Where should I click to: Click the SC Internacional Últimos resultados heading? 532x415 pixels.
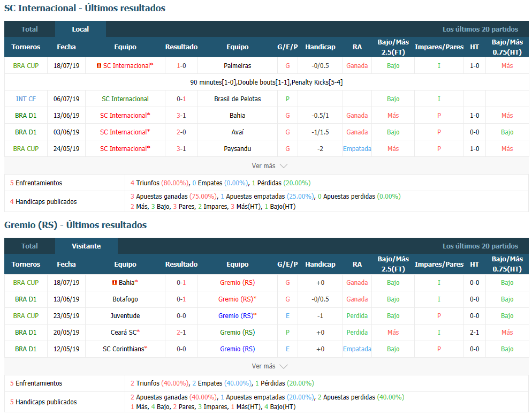tap(85, 8)
